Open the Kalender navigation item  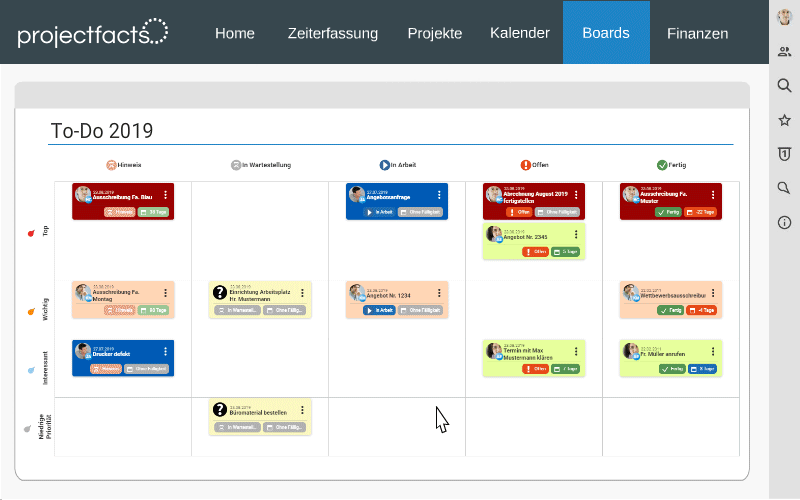tap(520, 33)
